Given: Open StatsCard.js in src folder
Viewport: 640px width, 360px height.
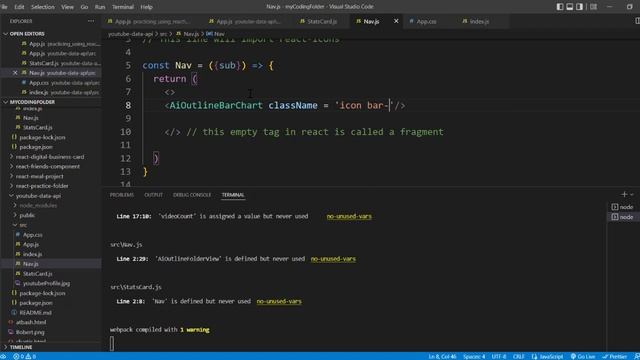Looking at the screenshot, I should (37, 274).
